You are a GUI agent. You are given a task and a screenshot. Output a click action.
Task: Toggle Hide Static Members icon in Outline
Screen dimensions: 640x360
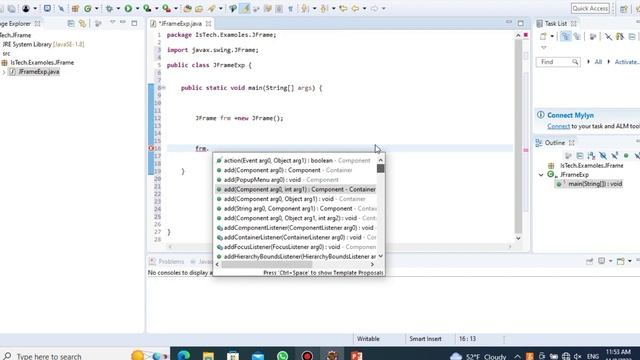[614, 156]
